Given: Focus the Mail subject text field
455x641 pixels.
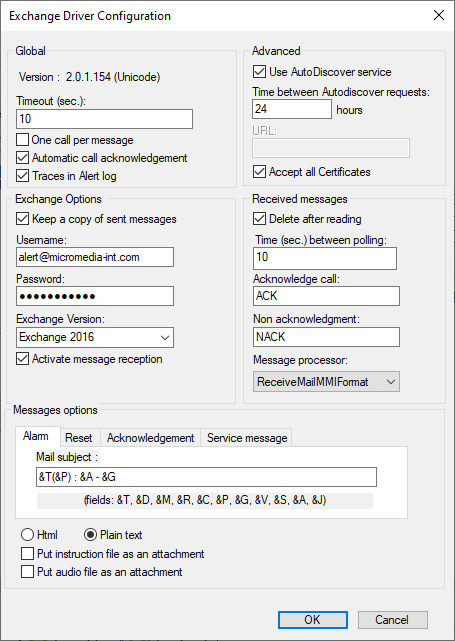Looking at the screenshot, I should [206, 477].
